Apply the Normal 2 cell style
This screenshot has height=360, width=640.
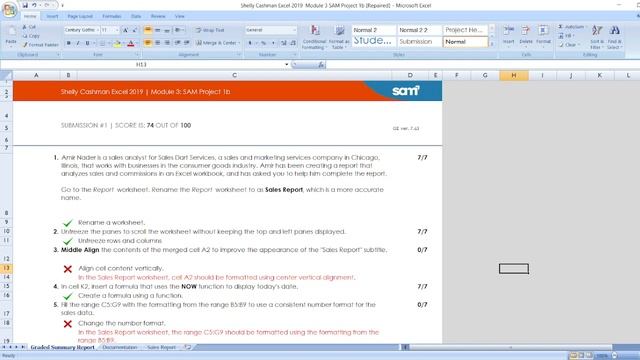pos(373,30)
